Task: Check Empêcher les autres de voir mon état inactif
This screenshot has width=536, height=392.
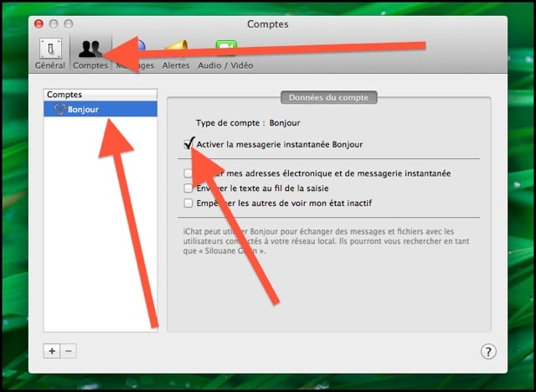Action: click(188, 204)
